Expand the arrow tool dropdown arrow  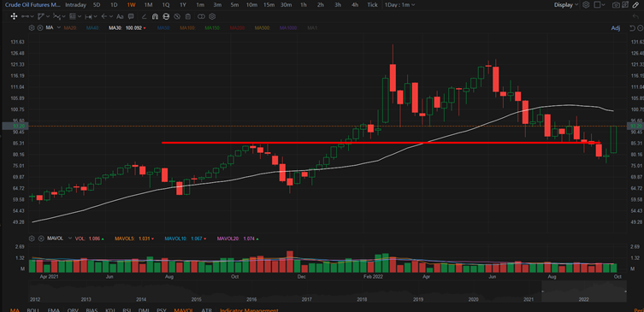111,16
